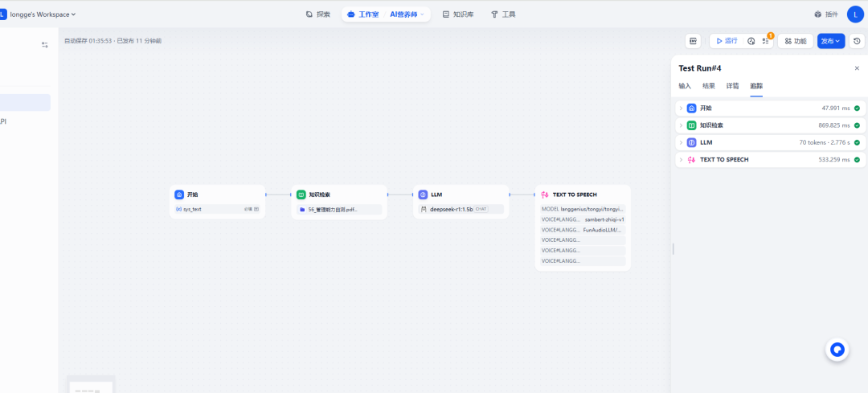868x393 pixels.
Task: Click the minimap thumbnail at bottom
Action: click(91, 385)
